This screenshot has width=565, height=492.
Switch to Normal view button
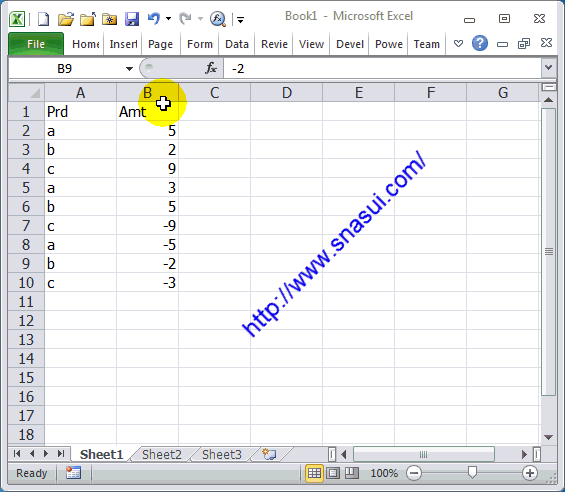coord(314,473)
